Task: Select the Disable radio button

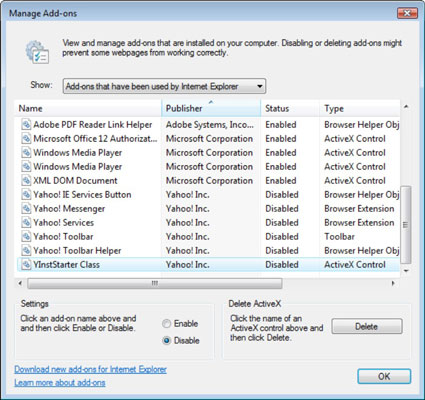Action: tap(166, 341)
